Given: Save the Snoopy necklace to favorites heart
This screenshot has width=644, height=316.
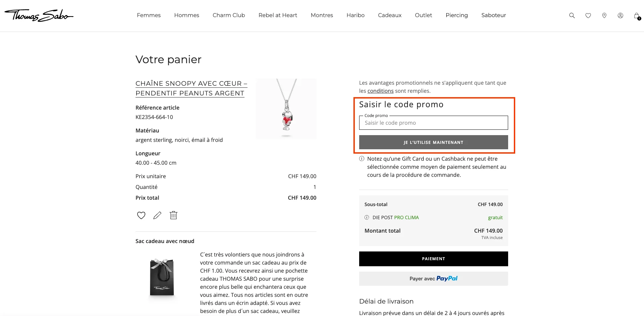Looking at the screenshot, I should 141,215.
